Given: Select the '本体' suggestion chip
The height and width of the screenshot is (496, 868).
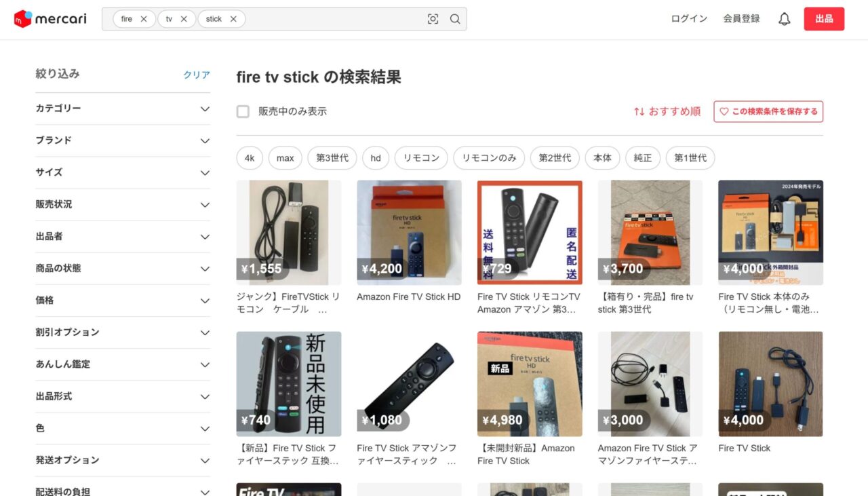Looking at the screenshot, I should pos(602,158).
